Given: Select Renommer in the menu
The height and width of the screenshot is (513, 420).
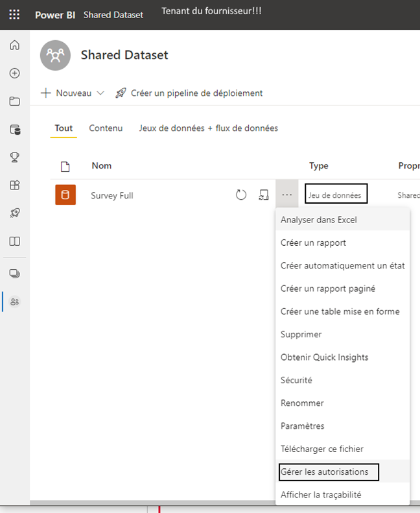Looking at the screenshot, I should (x=342, y=403).
